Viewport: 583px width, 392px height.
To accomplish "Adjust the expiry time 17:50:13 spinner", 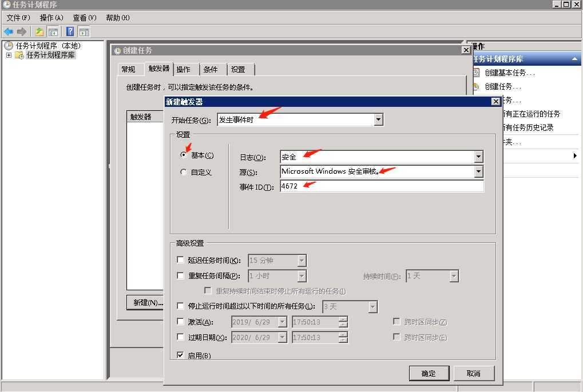I will pyautogui.click(x=343, y=338).
